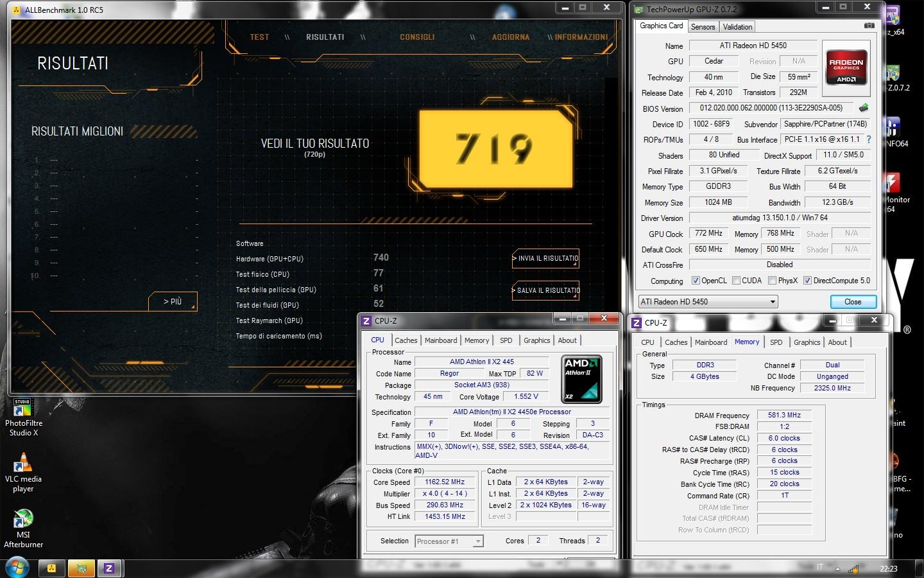Click the GPU Name field ATI Radeon HD 5450
Screen dimensions: 924x578
753,46
